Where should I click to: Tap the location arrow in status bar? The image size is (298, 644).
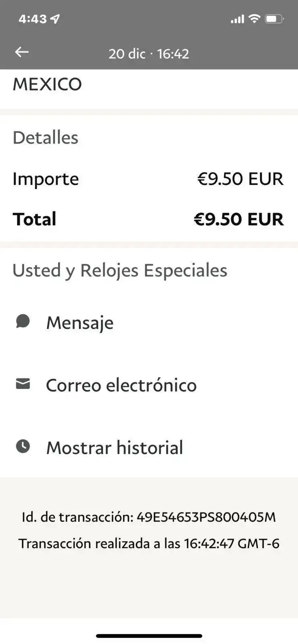pyautogui.click(x=55, y=19)
